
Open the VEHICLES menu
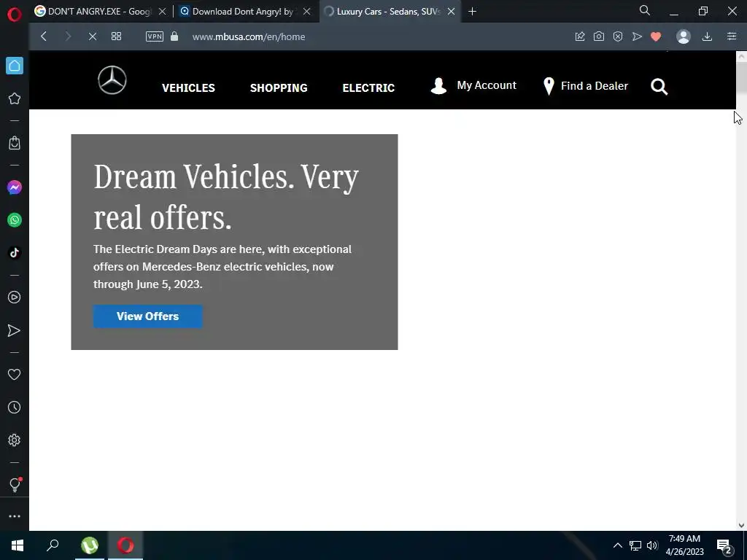coord(189,88)
